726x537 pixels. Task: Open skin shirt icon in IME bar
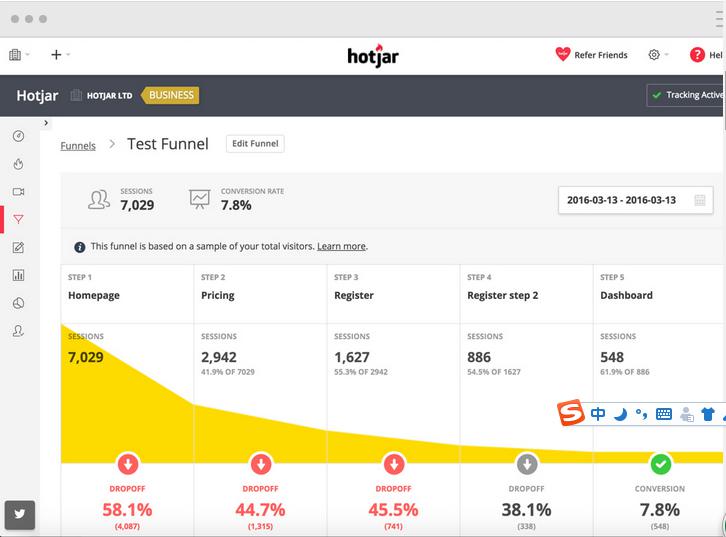(707, 414)
